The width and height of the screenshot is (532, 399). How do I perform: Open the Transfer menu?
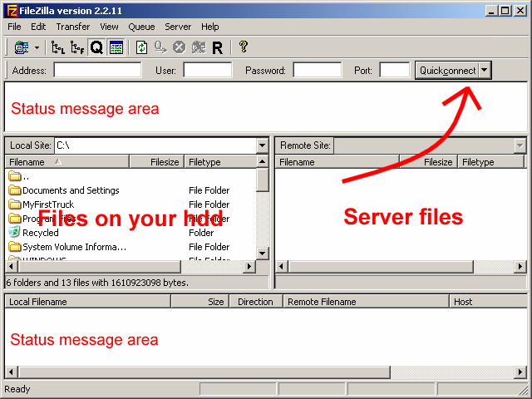point(73,27)
